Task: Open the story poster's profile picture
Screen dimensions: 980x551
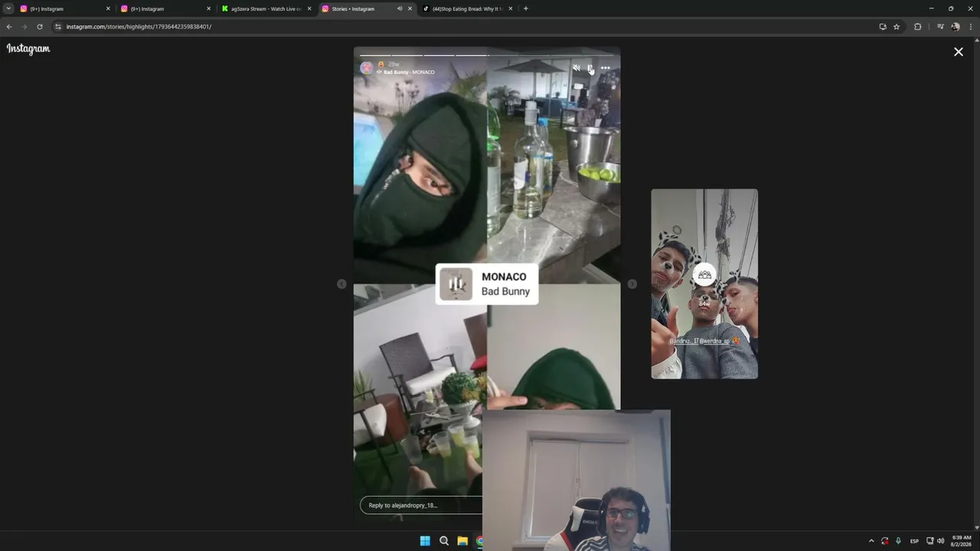Action: coord(367,68)
